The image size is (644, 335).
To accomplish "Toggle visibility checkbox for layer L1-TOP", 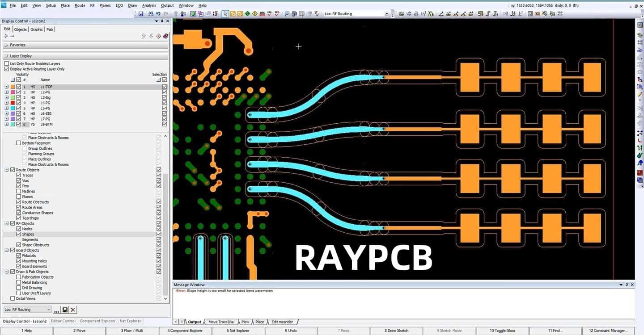I will click(x=19, y=87).
